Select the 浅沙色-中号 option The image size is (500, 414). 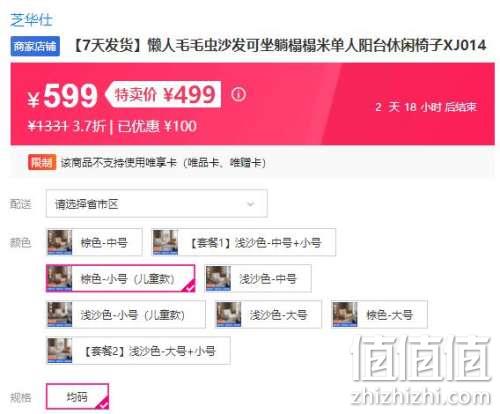pos(258,278)
